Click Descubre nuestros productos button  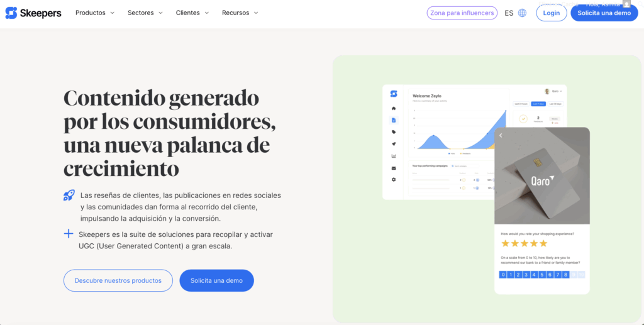[x=118, y=280]
